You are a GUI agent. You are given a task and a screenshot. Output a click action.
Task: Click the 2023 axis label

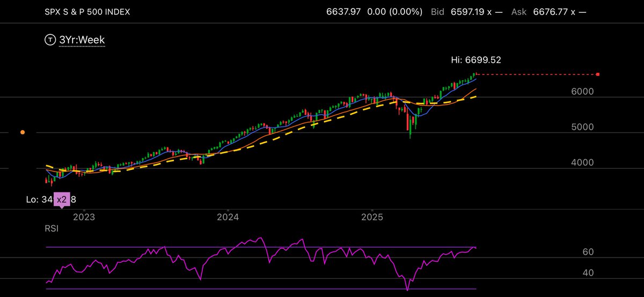click(x=84, y=218)
